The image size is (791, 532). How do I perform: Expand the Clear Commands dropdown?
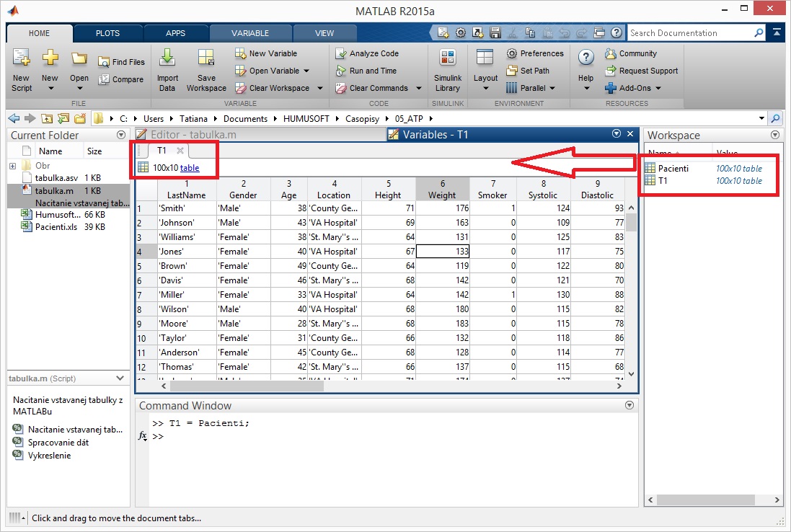[419, 88]
